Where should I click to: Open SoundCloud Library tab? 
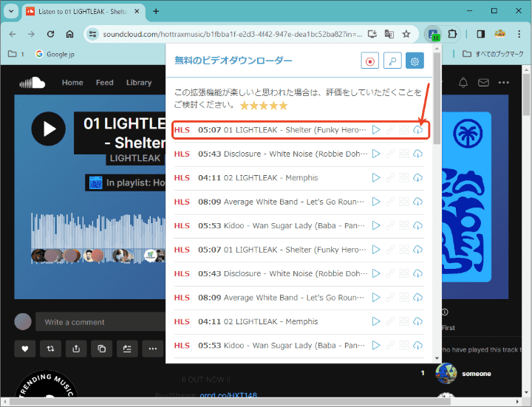139,83
